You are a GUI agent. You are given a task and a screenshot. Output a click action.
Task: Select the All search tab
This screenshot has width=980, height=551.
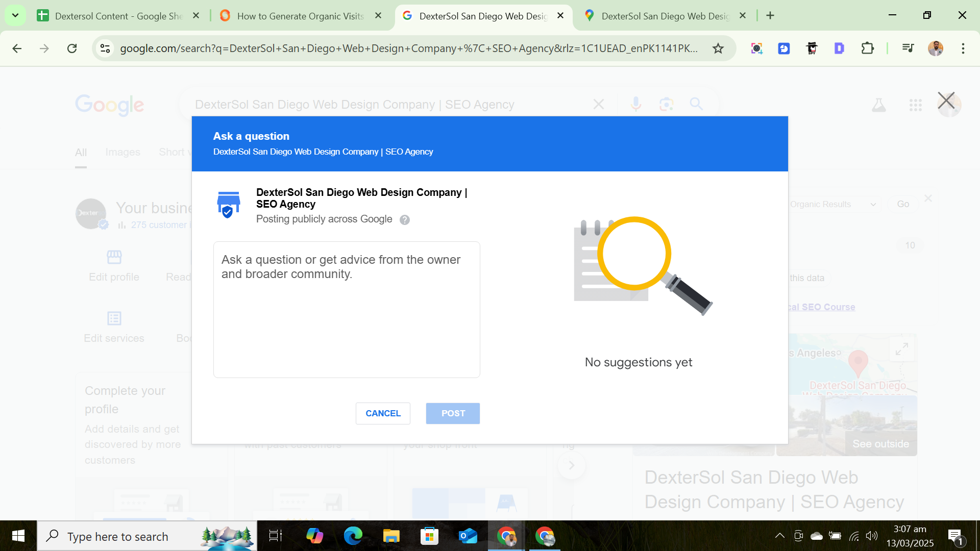81,153
